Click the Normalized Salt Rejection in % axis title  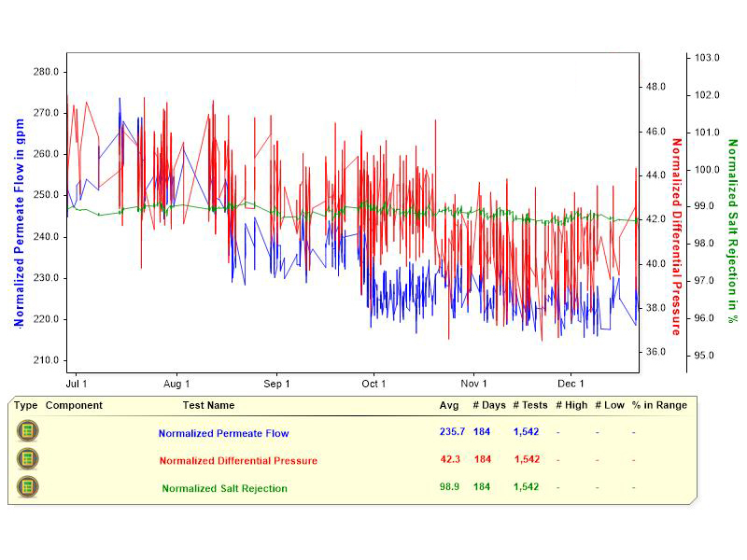click(732, 231)
